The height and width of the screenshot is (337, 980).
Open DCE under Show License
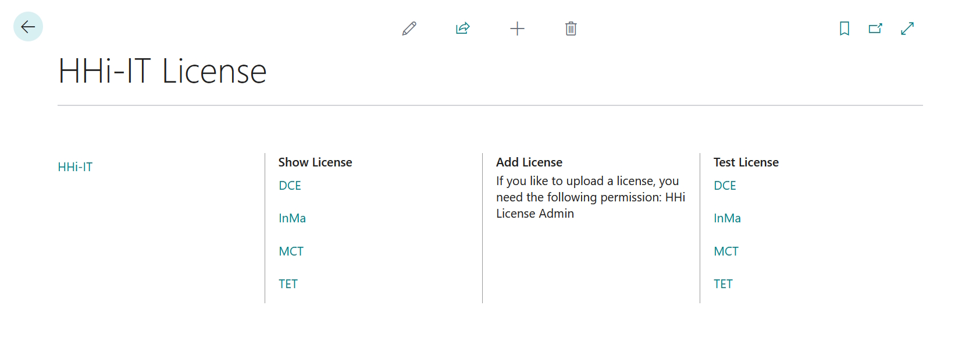pos(290,186)
